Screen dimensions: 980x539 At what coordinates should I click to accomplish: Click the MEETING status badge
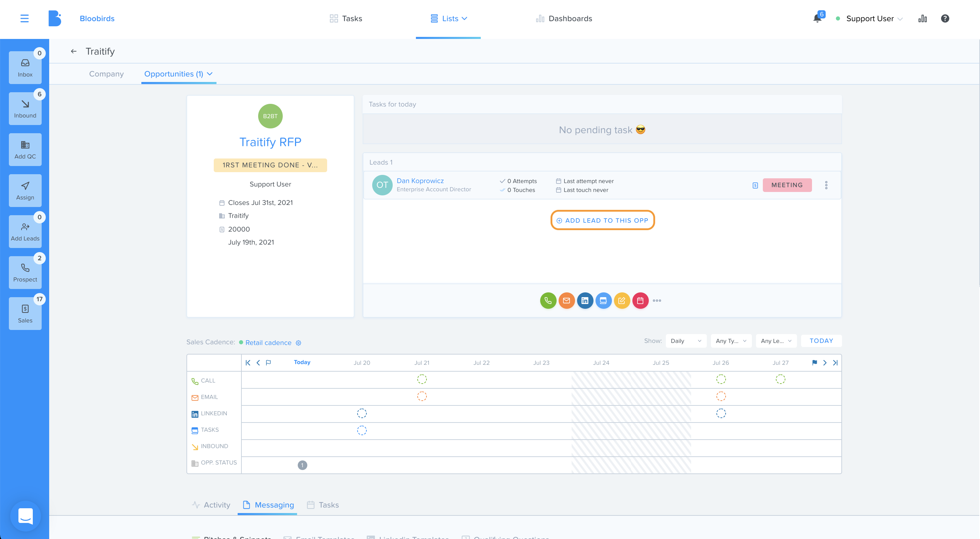click(x=787, y=185)
